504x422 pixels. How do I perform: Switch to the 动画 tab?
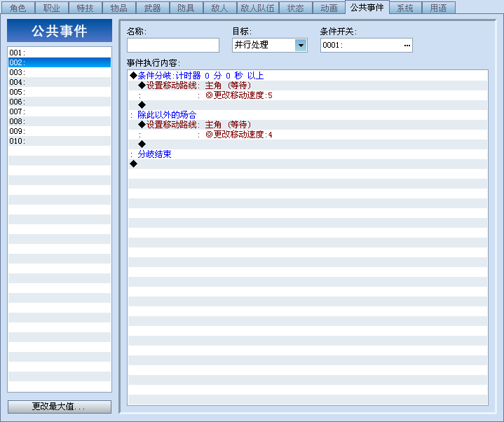(329, 8)
